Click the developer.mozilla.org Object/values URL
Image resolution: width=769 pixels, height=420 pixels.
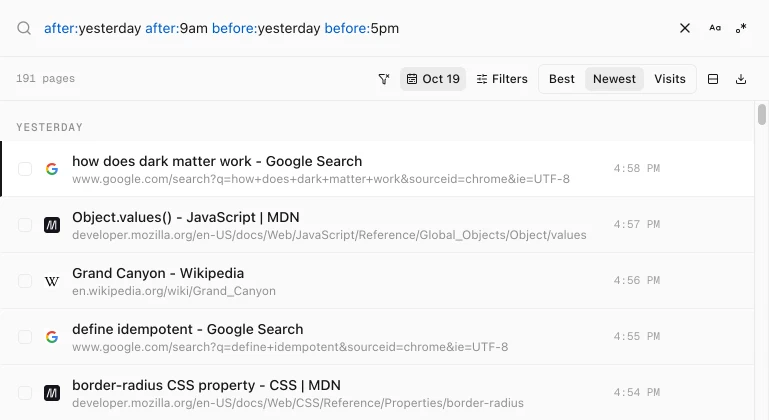pos(329,235)
